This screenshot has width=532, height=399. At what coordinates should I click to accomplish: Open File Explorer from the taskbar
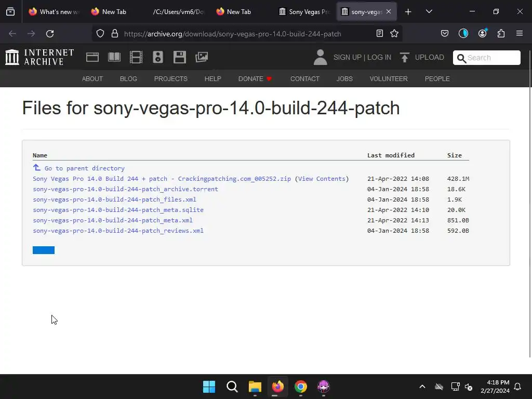point(255,387)
